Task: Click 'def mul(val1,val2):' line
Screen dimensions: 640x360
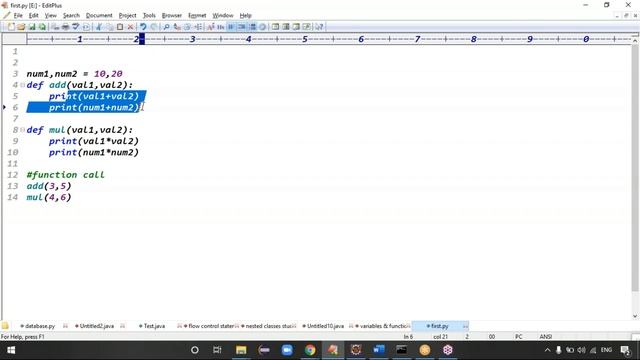Action: [80, 130]
